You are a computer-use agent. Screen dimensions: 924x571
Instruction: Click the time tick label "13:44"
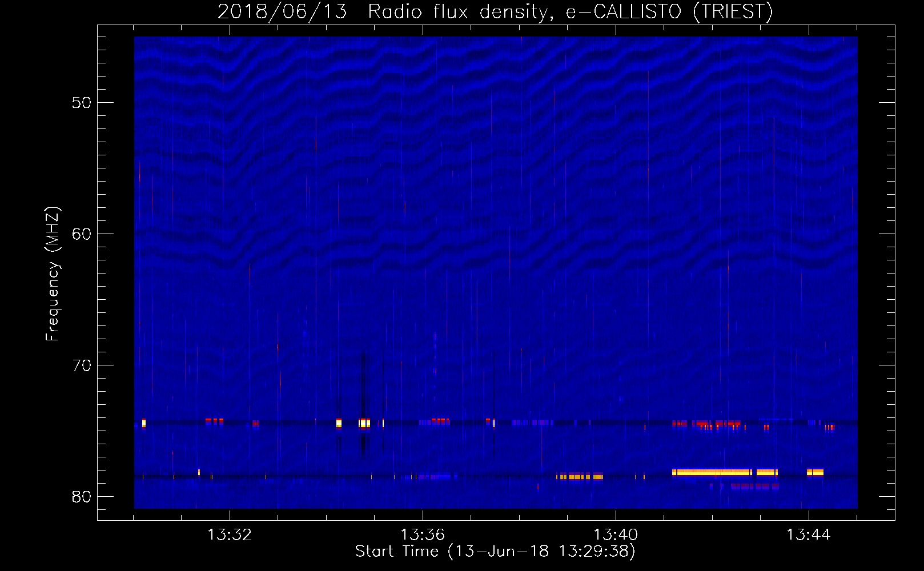coord(809,534)
